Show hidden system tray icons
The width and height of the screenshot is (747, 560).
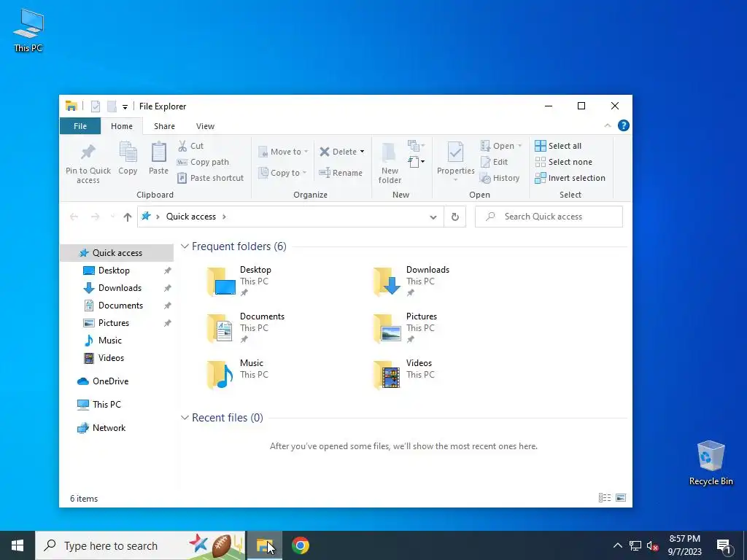click(617, 545)
